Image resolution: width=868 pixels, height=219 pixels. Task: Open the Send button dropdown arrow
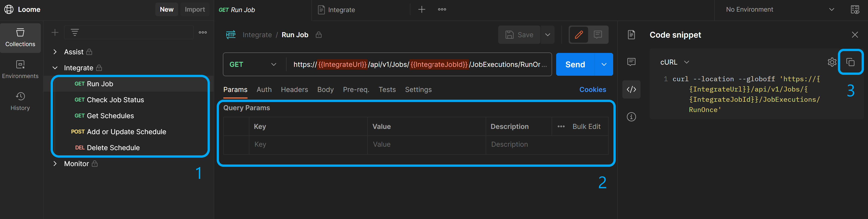(x=604, y=64)
